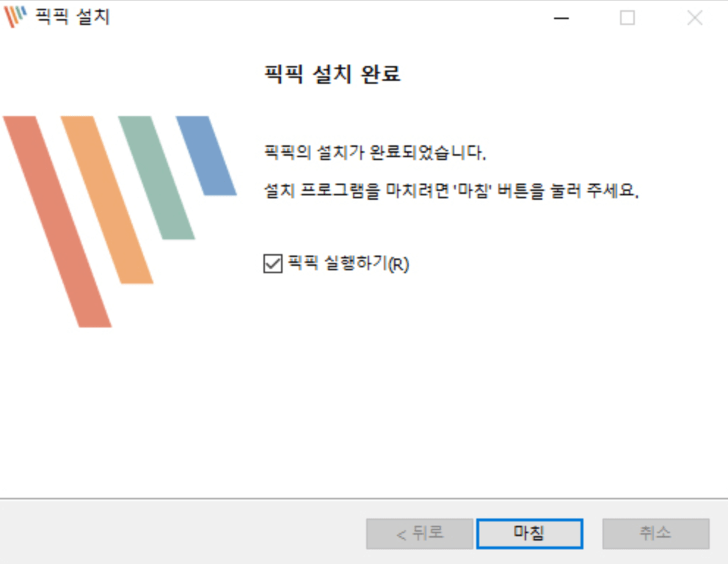Click the 픽픽 설치 title bar text
The image size is (728, 564).
[x=73, y=17]
